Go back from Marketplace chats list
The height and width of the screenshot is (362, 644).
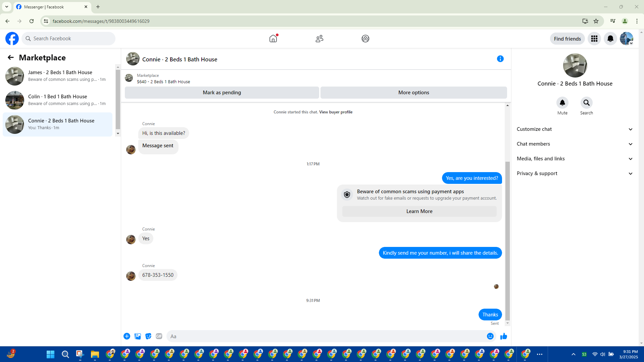(11, 58)
